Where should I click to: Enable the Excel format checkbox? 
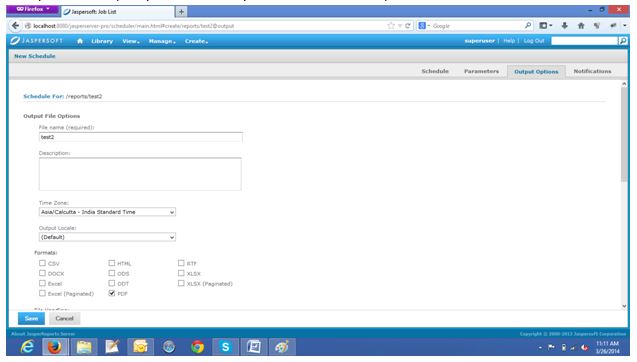42,283
